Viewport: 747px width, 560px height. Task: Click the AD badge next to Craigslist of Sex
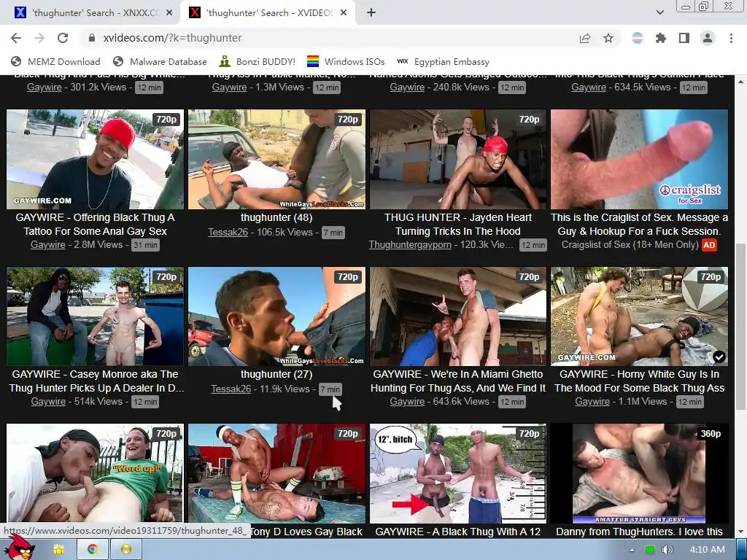coord(709,245)
